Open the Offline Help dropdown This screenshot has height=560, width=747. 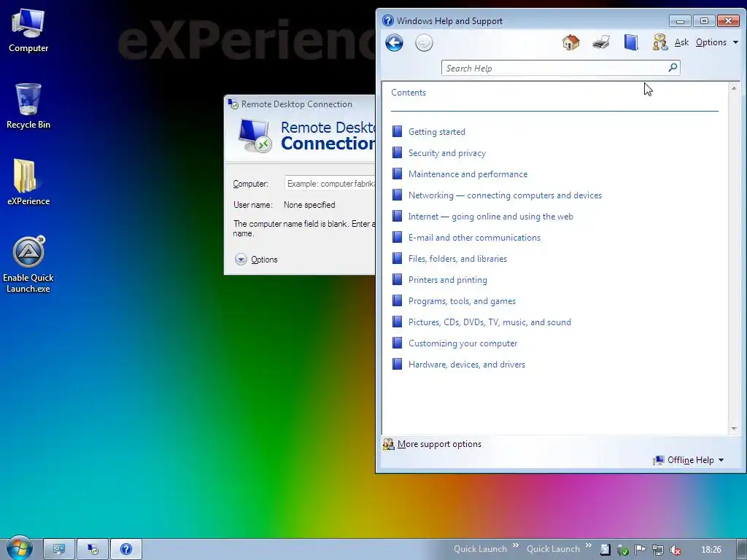coord(689,460)
